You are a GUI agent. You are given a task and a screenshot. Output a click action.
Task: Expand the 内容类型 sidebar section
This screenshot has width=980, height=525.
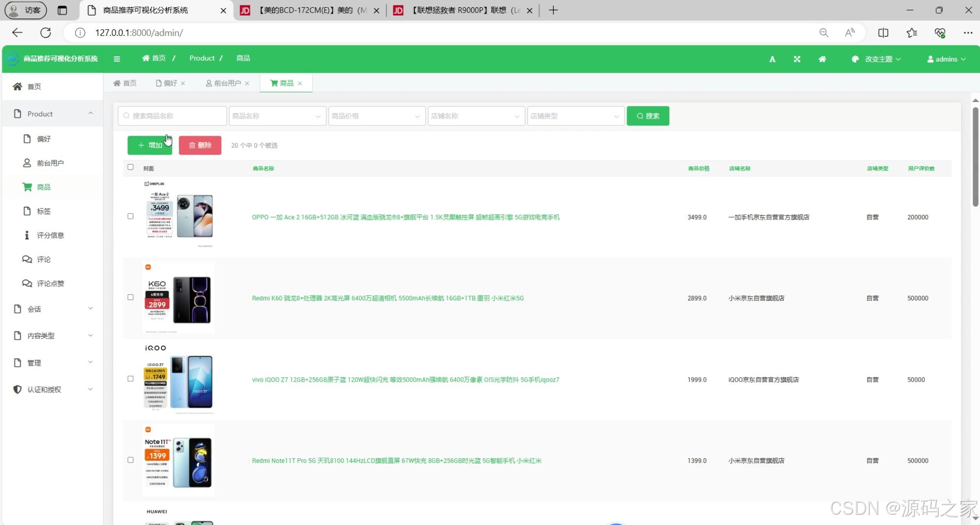coord(52,336)
